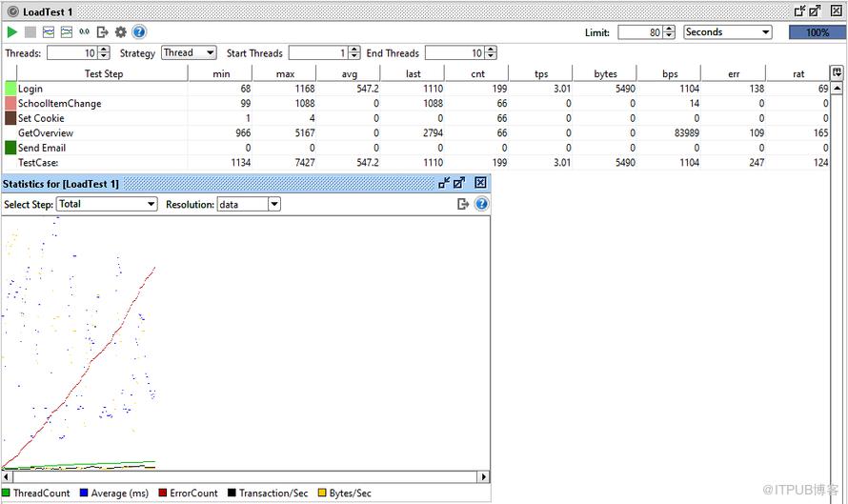Open load test options with the gear icon
The image size is (848, 504).
[121, 31]
